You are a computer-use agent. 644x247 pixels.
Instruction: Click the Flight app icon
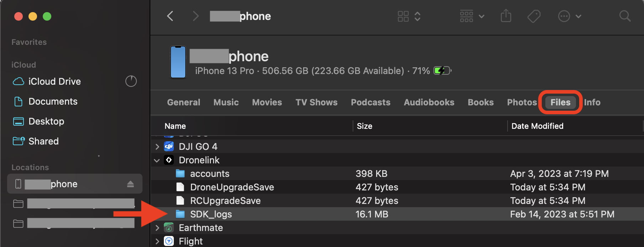[169, 241]
